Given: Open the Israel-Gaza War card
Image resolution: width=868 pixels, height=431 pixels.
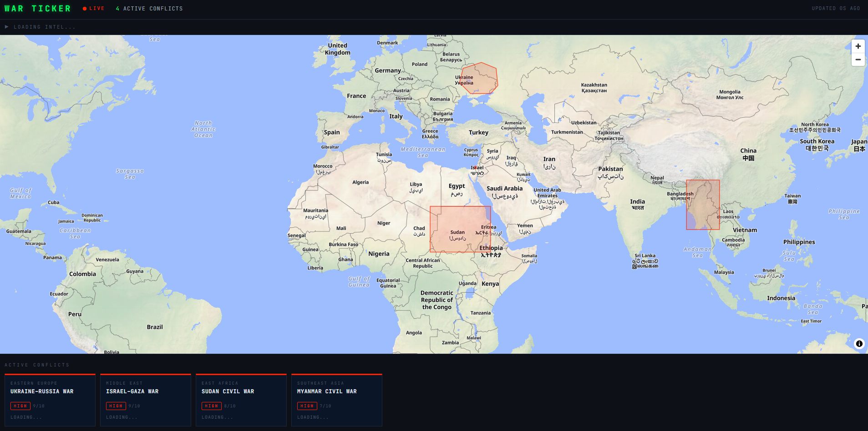Looking at the screenshot, I should [146, 400].
